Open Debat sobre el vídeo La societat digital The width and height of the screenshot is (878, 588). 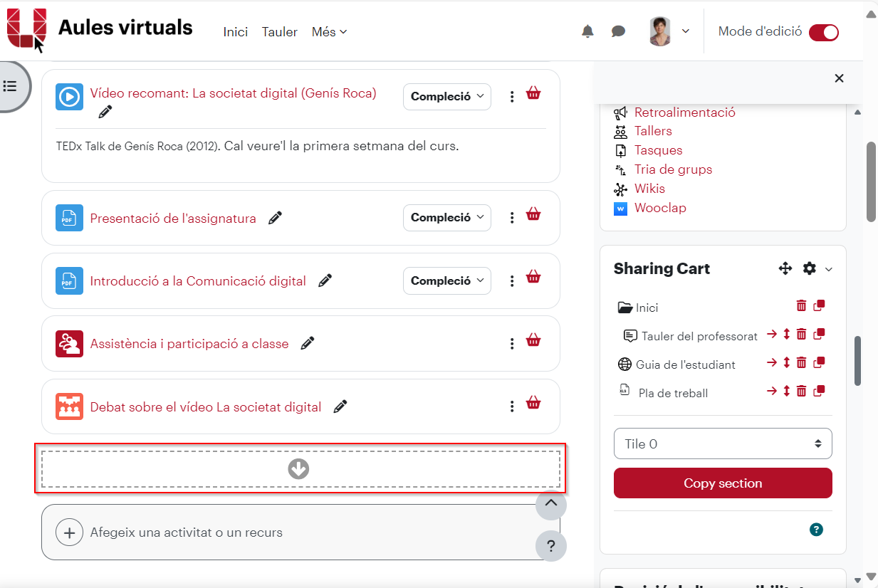pyautogui.click(x=206, y=407)
